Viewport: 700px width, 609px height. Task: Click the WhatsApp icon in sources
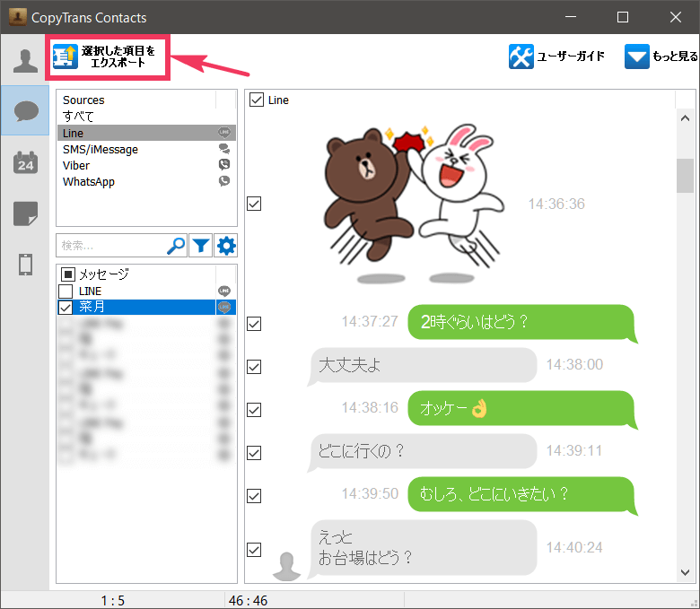coord(224,180)
